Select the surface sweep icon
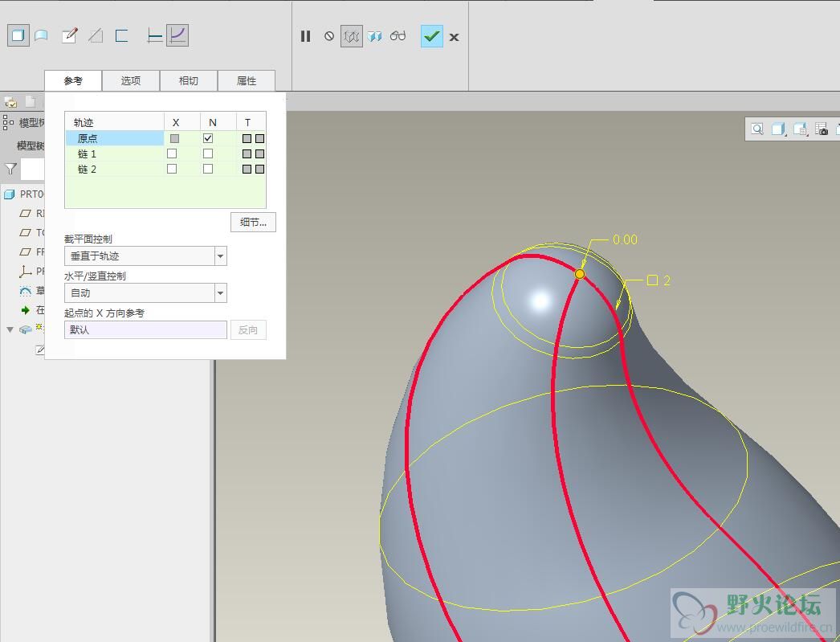Image resolution: width=840 pixels, height=642 pixels. 41,35
